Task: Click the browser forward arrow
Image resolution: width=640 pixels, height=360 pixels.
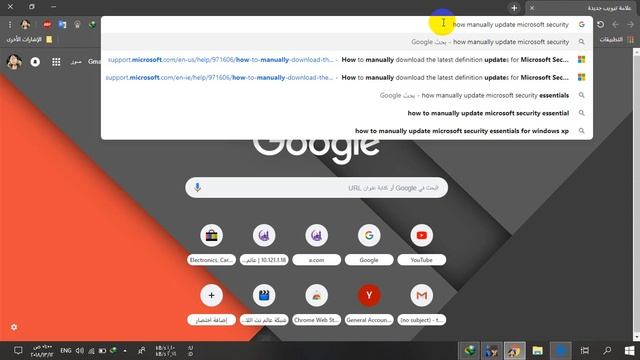Action: coord(631,24)
